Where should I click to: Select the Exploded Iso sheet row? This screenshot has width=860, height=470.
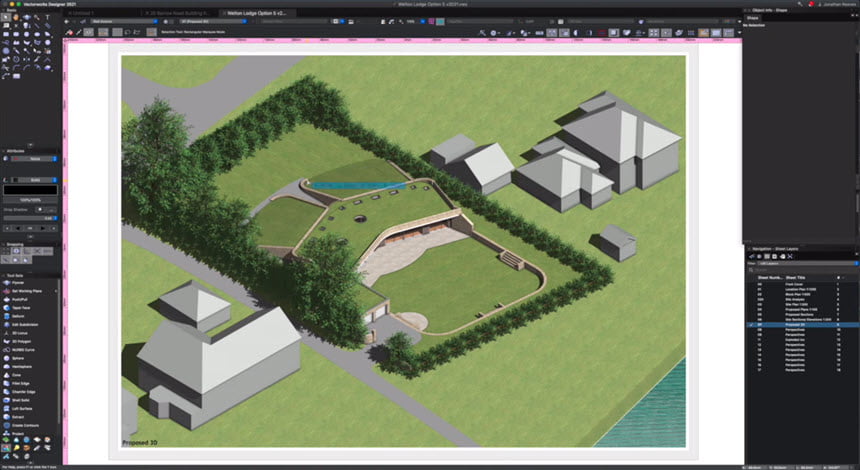[802, 340]
